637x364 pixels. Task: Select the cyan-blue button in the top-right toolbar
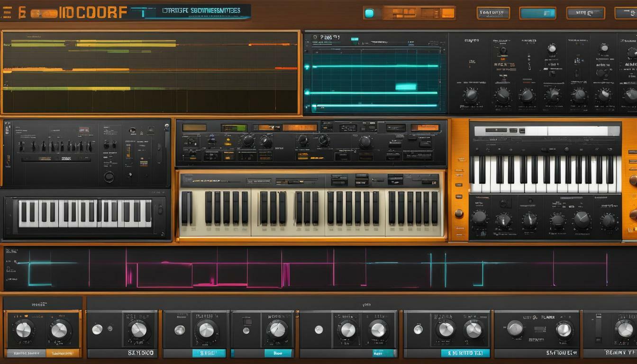click(537, 13)
